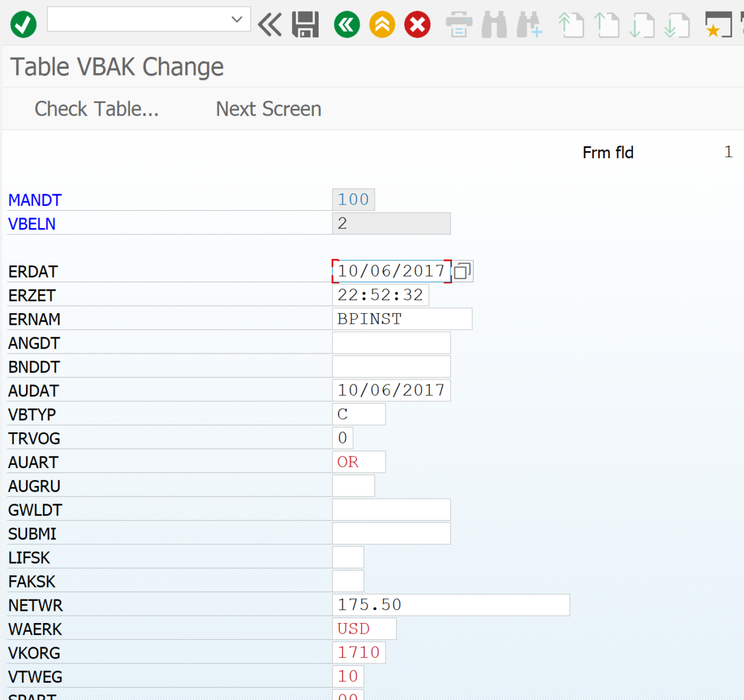This screenshot has height=700, width=744.
Task: Click the Next Screen button
Action: pyautogui.click(x=268, y=109)
